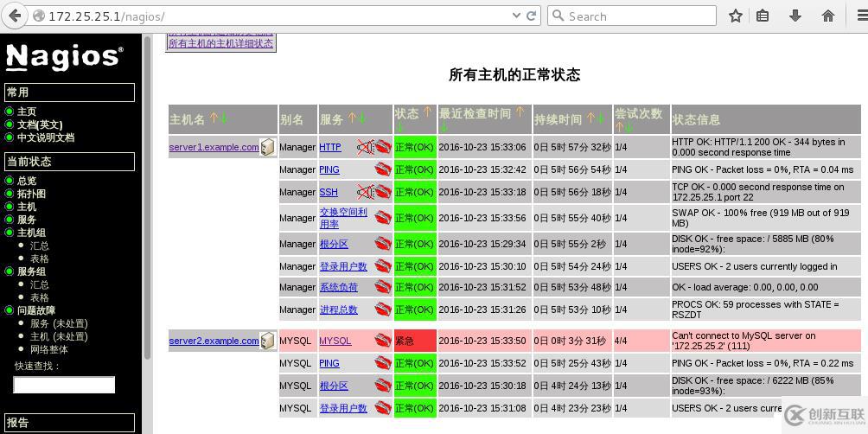868x434 pixels.
Task: Click the host icon beside server1.example.com
Action: [268, 147]
